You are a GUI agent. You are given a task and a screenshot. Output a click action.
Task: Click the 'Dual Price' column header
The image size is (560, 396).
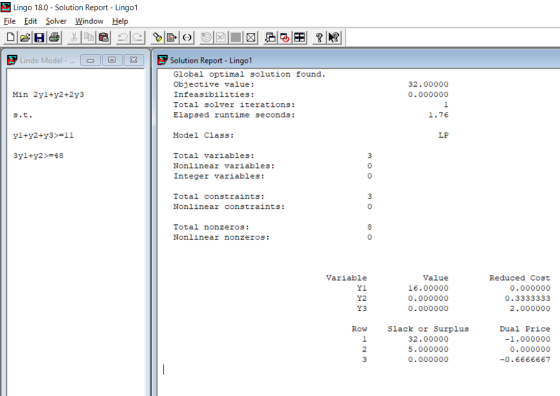click(x=525, y=329)
